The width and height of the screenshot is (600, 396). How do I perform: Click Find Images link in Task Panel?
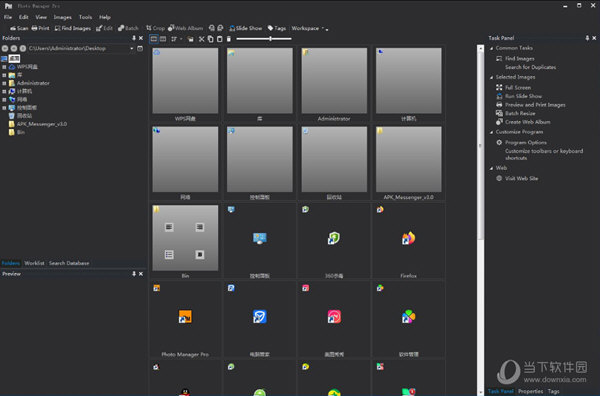520,59
